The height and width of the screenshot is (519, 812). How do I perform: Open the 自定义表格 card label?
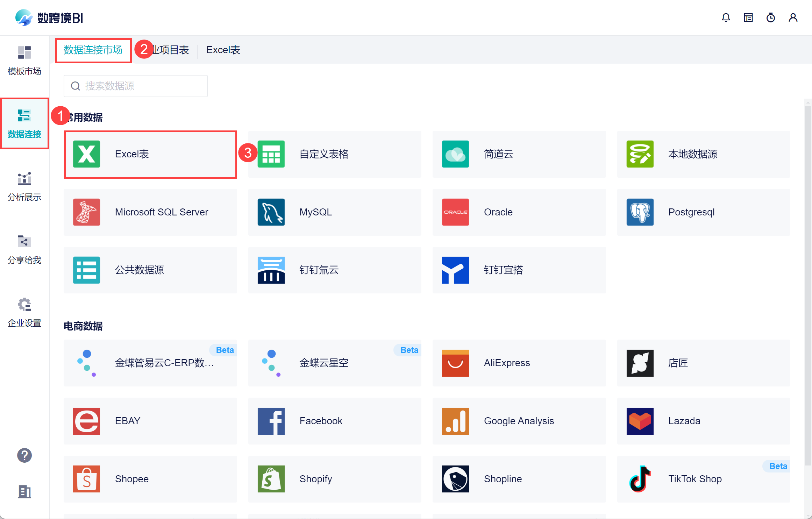(324, 154)
